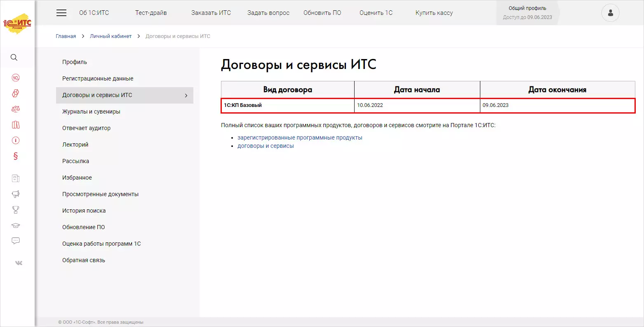
Task: Open the search magnifier in the sidebar
Action: click(x=14, y=57)
